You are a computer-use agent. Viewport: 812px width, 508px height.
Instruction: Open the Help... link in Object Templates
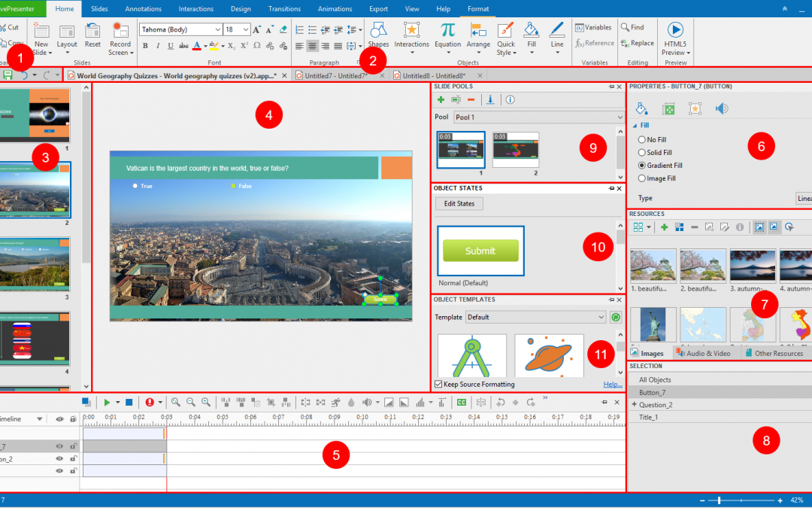(x=613, y=384)
